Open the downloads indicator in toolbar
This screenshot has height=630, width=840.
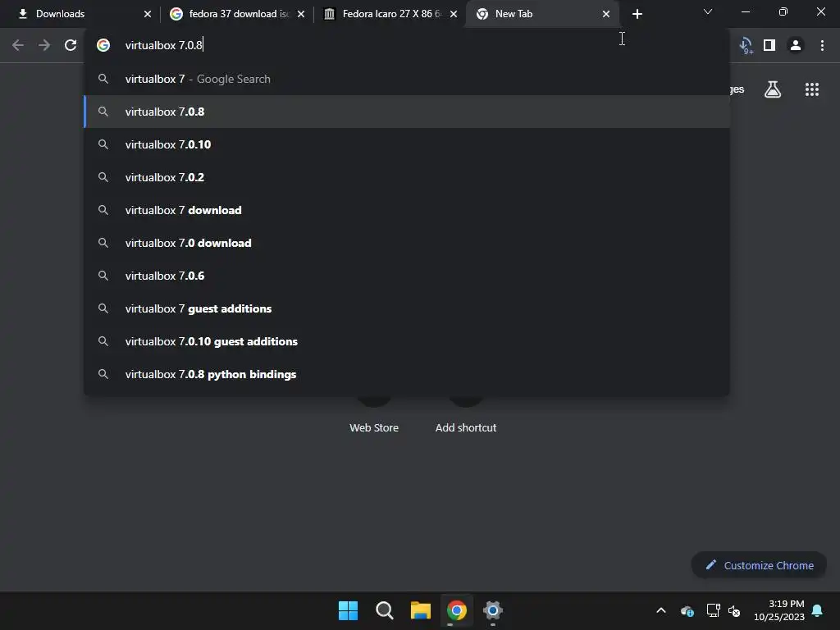tap(746, 46)
